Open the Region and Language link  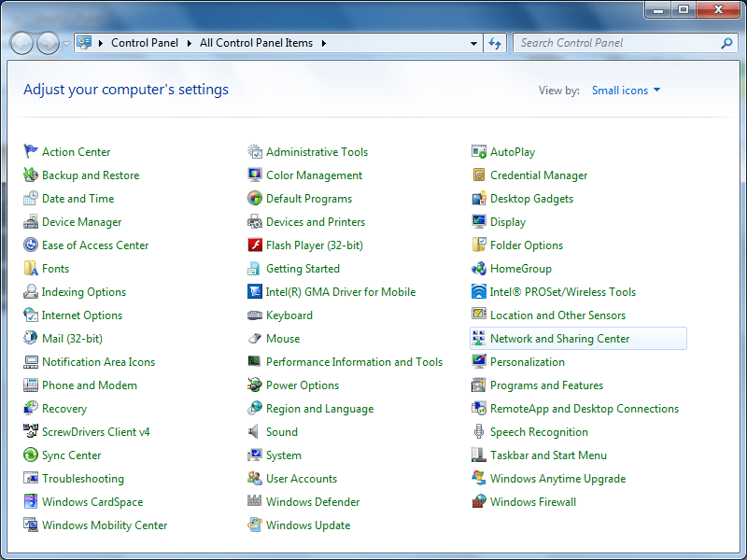(319, 408)
